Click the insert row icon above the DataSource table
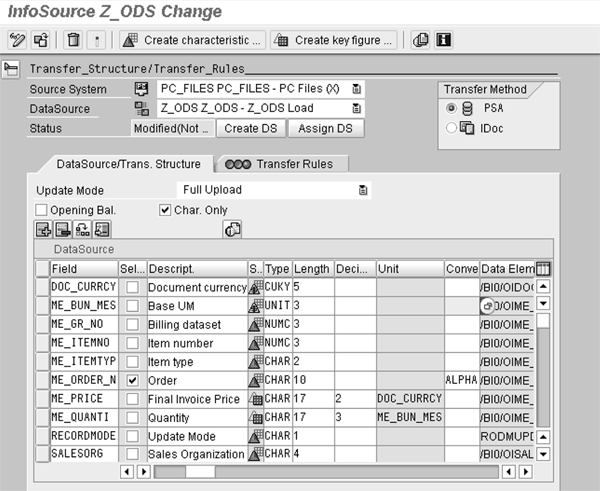This screenshot has height=491, width=600. coord(44,229)
